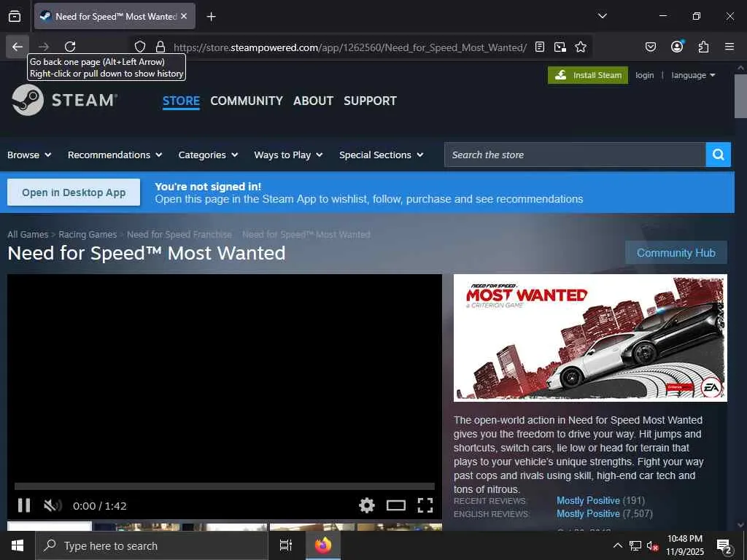Click the Install Steam button
The image size is (747, 560).
(588, 75)
